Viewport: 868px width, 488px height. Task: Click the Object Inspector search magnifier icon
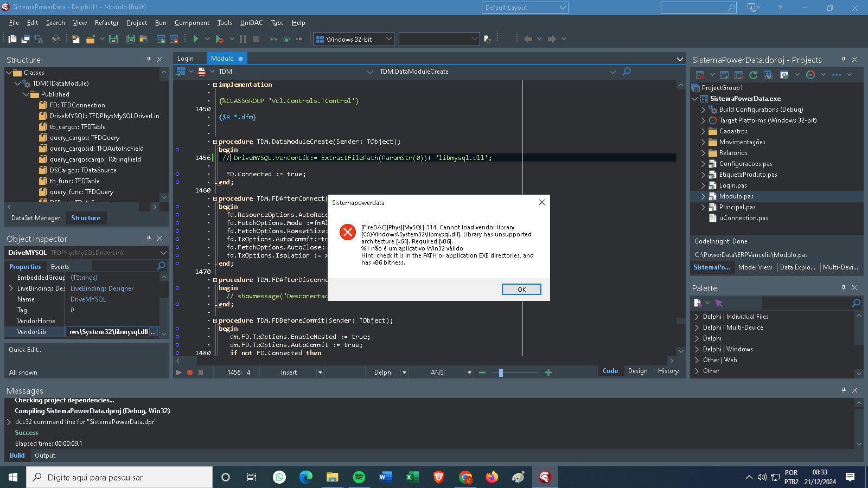161,266
